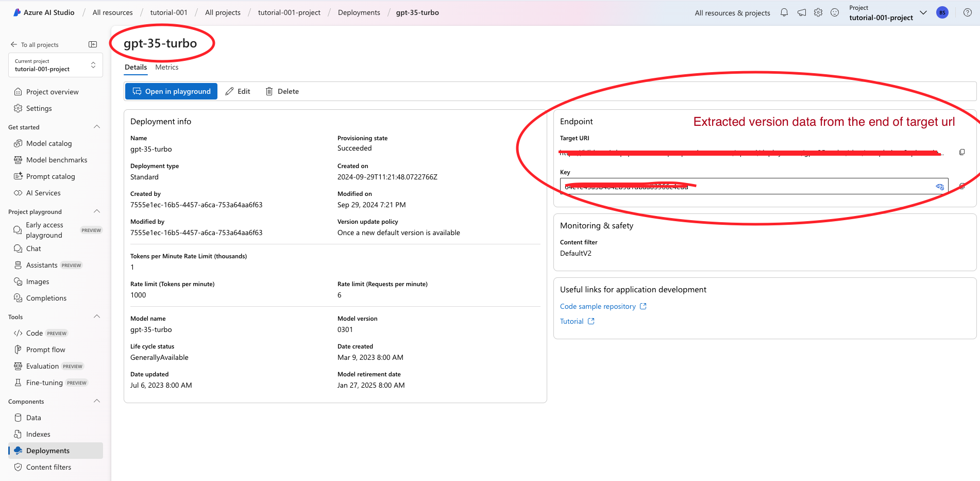Open Evaluation in the sidebar
Image resolution: width=980 pixels, height=481 pixels.
[x=56, y=366]
